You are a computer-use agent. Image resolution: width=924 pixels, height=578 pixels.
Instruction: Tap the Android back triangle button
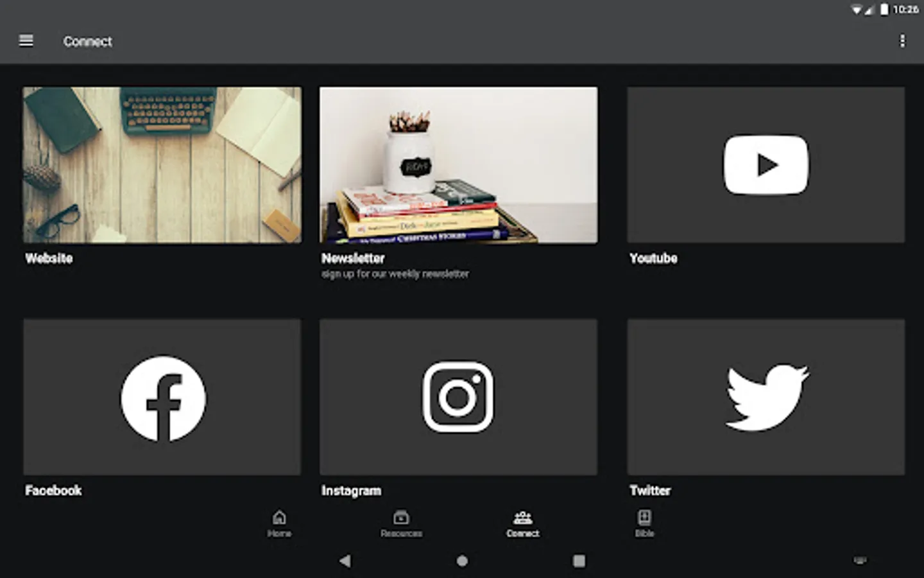(345, 561)
